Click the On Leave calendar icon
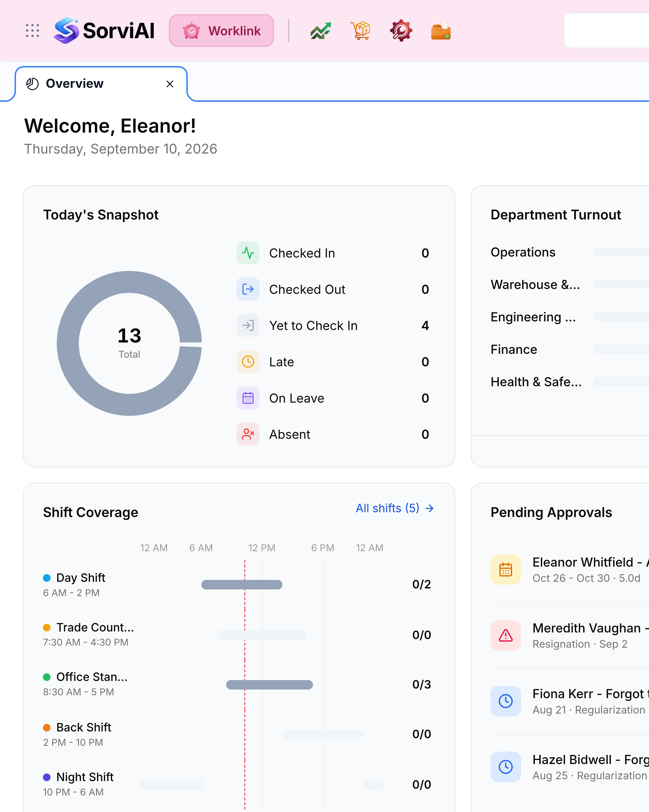Image resolution: width=649 pixels, height=812 pixels. tap(248, 398)
